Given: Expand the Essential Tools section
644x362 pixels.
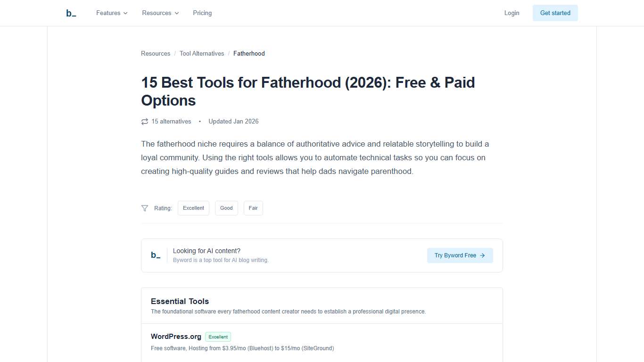Looking at the screenshot, I should tap(180, 301).
